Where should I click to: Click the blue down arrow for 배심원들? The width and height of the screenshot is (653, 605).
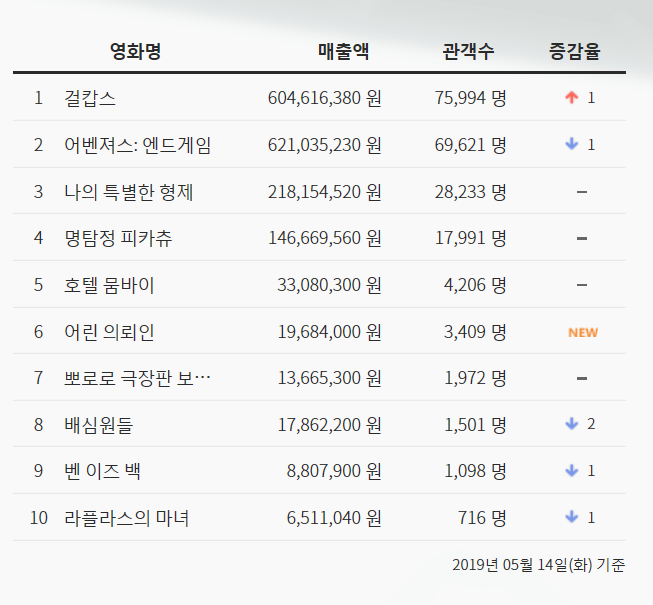(572, 424)
